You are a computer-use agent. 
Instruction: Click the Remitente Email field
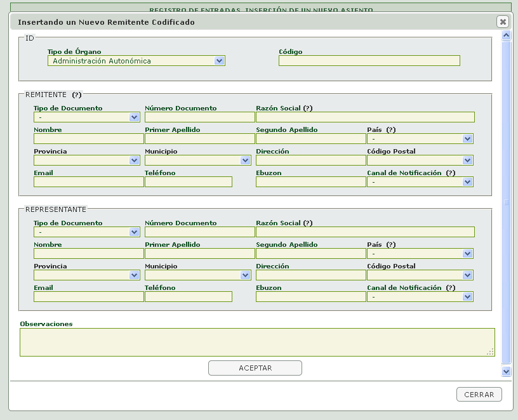click(88, 182)
